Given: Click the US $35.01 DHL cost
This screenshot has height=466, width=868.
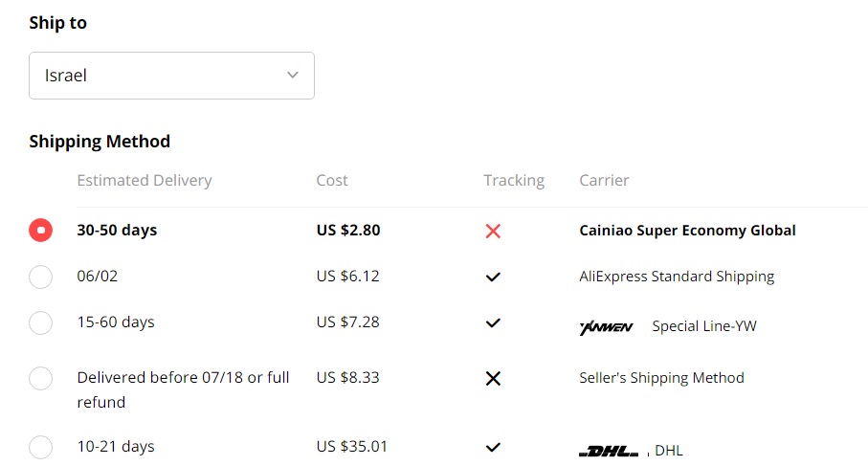Looking at the screenshot, I should click(x=351, y=447).
